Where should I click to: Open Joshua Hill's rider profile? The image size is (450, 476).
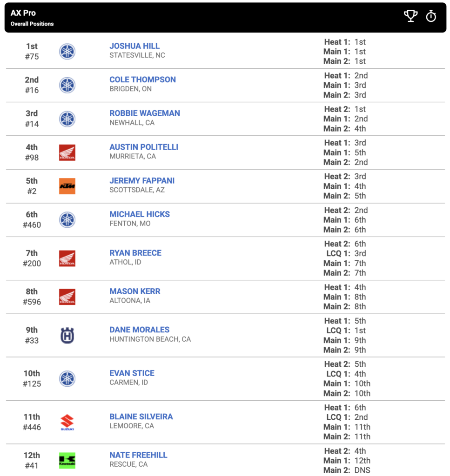tap(134, 46)
